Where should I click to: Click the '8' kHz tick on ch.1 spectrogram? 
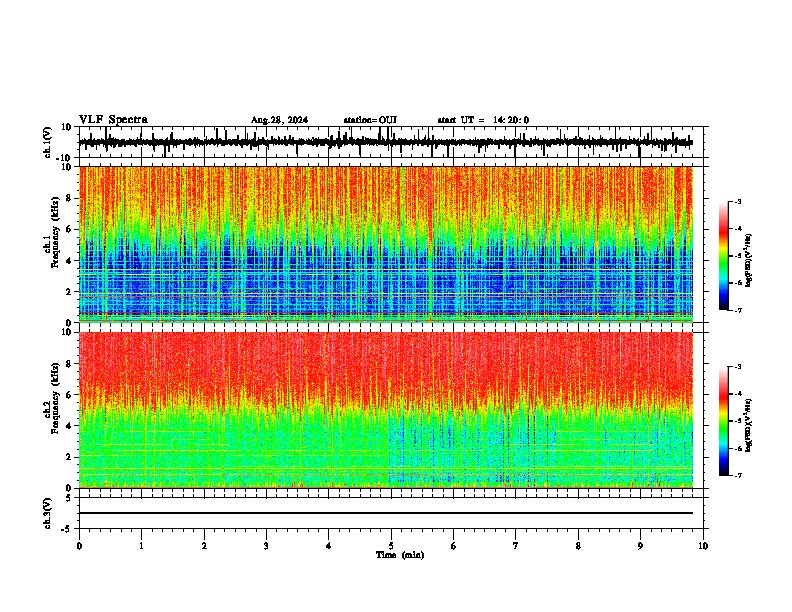pos(70,198)
